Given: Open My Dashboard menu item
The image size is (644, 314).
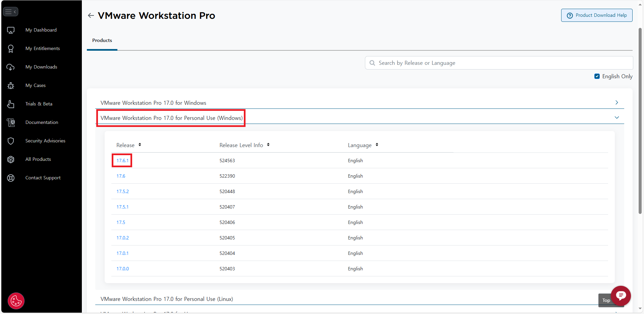Looking at the screenshot, I should tap(41, 30).
